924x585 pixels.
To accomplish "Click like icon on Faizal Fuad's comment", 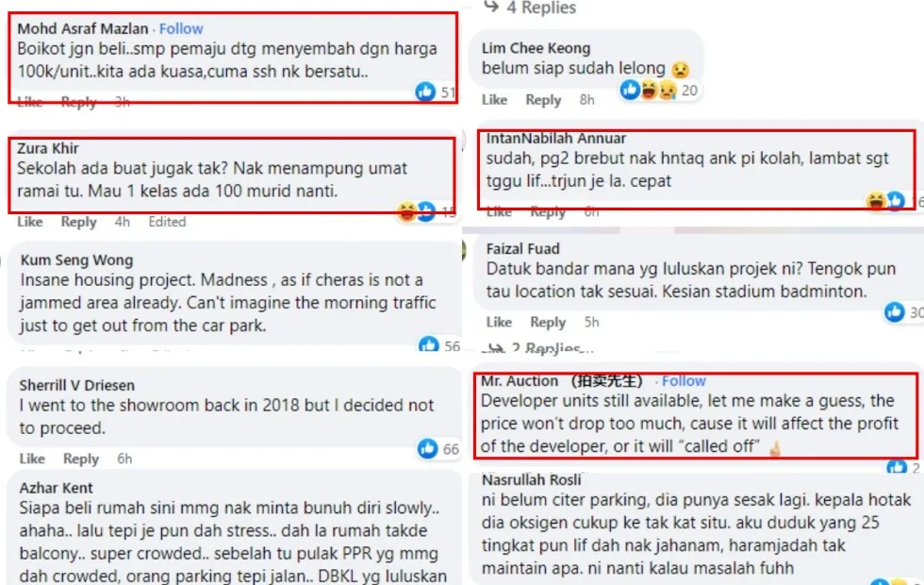I will coord(895,312).
